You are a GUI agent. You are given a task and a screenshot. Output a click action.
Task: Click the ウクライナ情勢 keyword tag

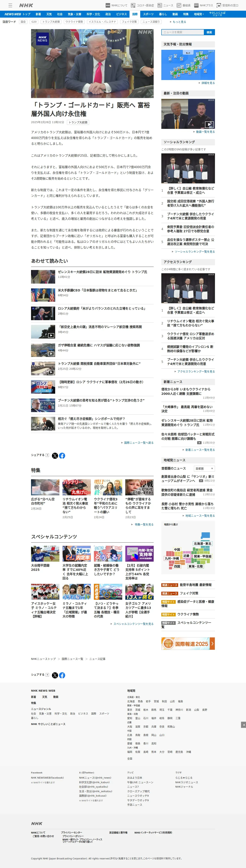click(74, 22)
